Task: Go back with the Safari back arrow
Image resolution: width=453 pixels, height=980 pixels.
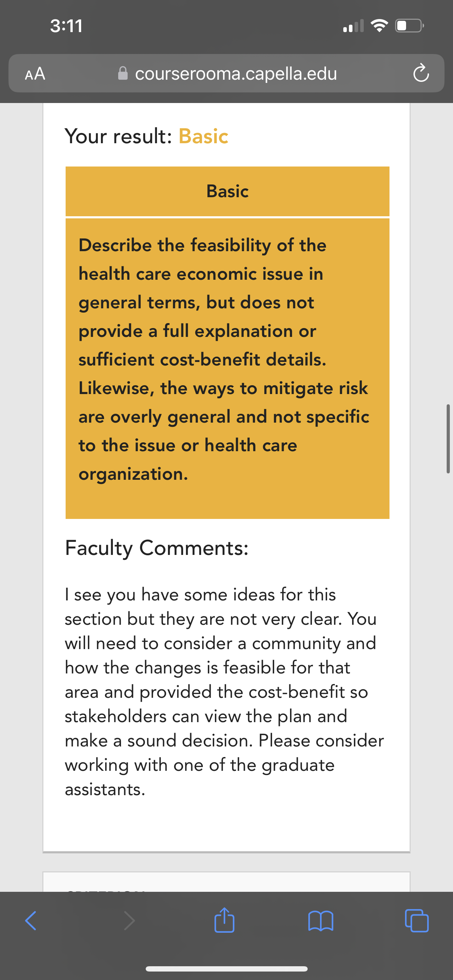Action: coord(31,921)
